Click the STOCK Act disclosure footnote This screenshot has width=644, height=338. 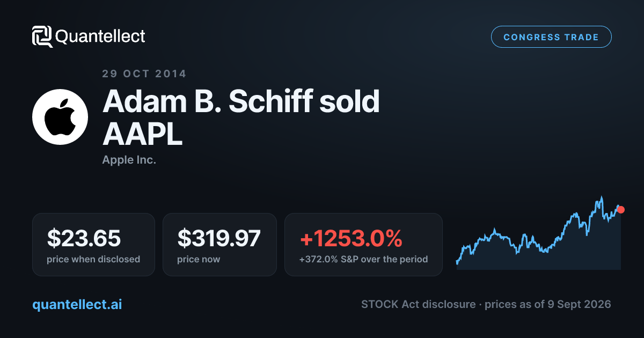coord(486,304)
